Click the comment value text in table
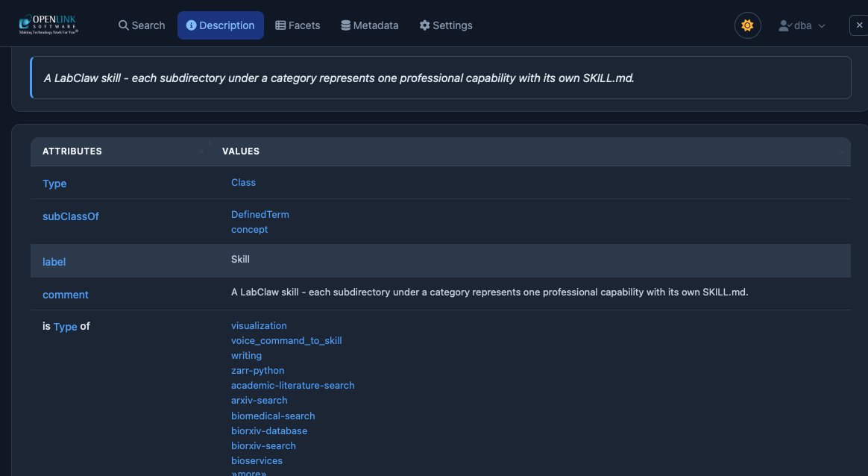 [x=489, y=292]
